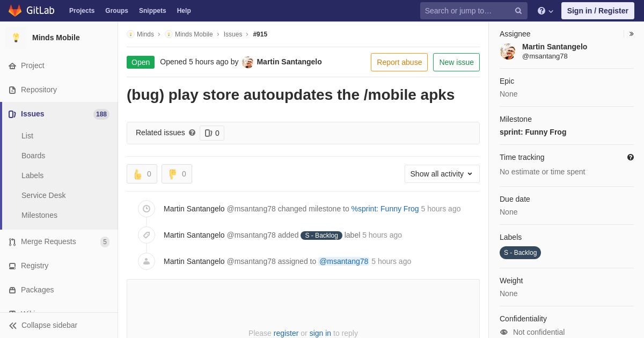Click the Time tracking help icon
This screenshot has width=644, height=338.
(x=630, y=157)
